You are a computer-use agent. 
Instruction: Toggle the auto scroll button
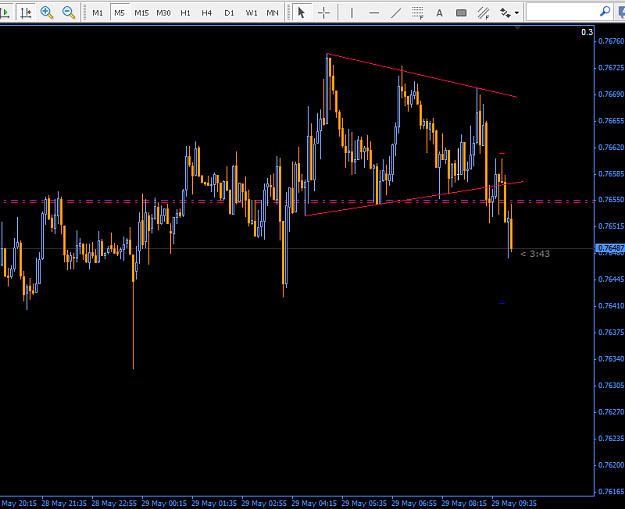(x=6, y=13)
